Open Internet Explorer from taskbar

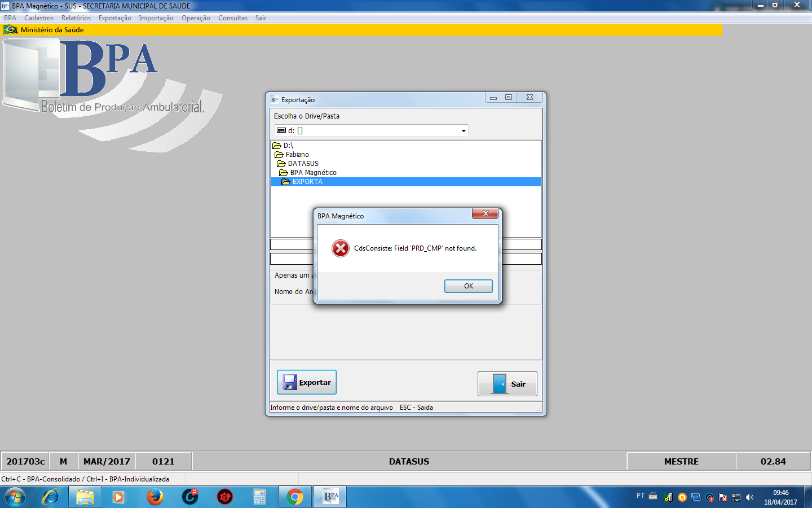point(50,497)
